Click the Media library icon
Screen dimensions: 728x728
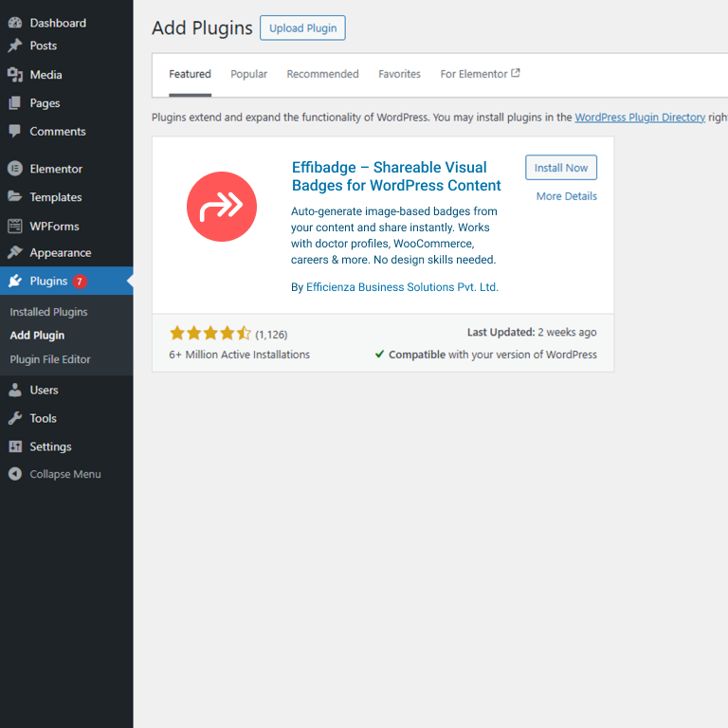point(15,75)
